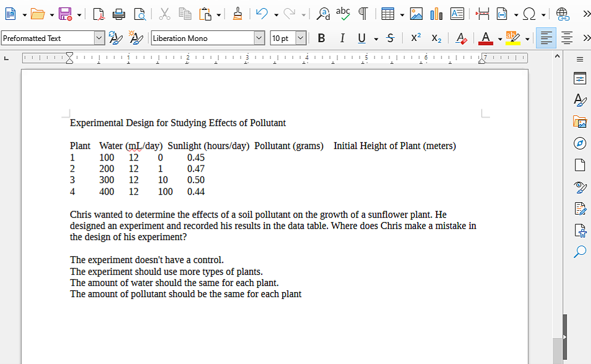Insert a field icon

(502, 14)
